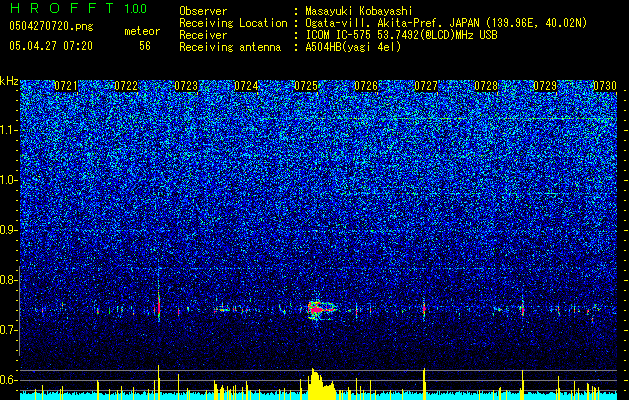Click the Observer field label
This screenshot has width=629, height=400.
tap(203, 11)
